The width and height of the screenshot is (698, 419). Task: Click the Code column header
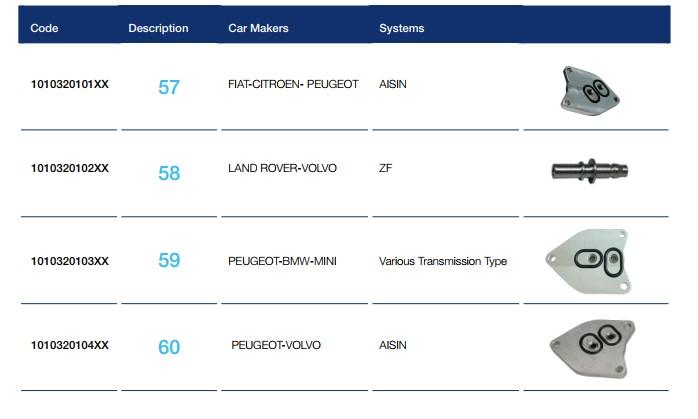click(45, 28)
